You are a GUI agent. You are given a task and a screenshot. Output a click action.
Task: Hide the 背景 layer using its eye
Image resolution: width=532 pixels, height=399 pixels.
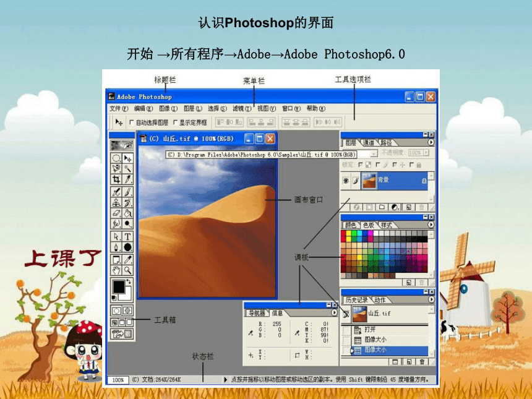(345, 181)
